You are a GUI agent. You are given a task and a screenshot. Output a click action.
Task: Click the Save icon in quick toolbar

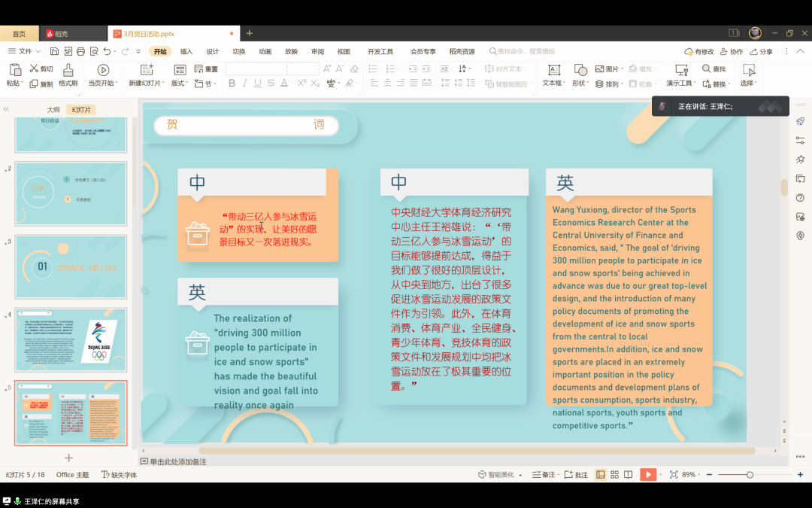tap(54, 51)
